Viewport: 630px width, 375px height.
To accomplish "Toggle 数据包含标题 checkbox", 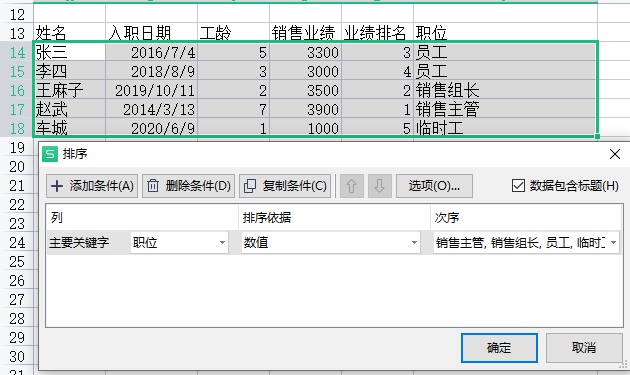I will pyautogui.click(x=518, y=186).
